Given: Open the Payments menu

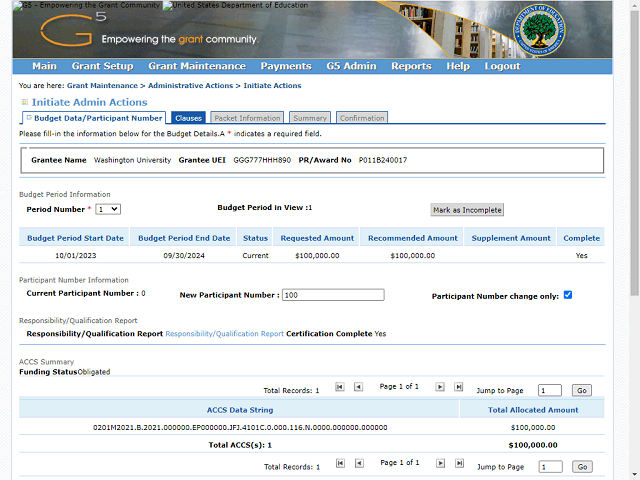Looking at the screenshot, I should coord(285,66).
